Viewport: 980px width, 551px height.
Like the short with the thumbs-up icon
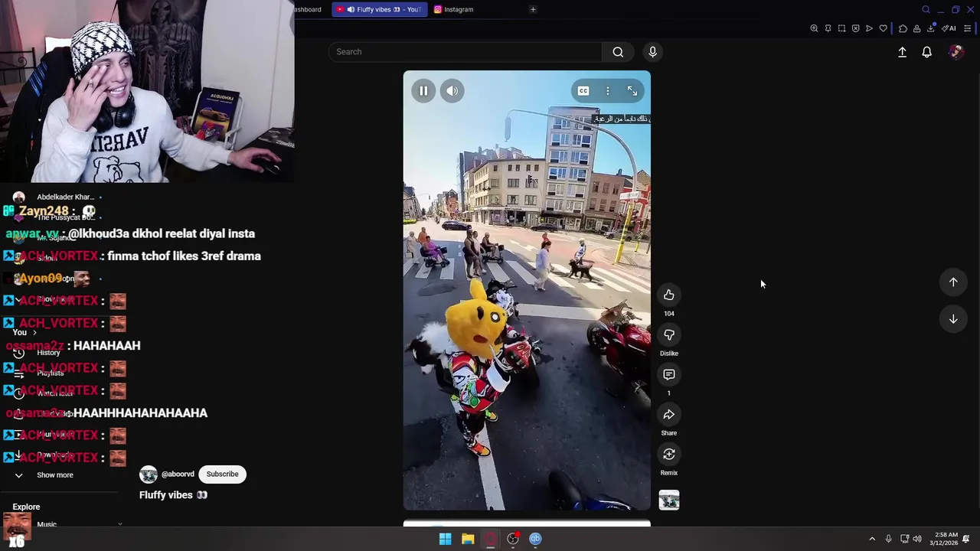pos(669,295)
